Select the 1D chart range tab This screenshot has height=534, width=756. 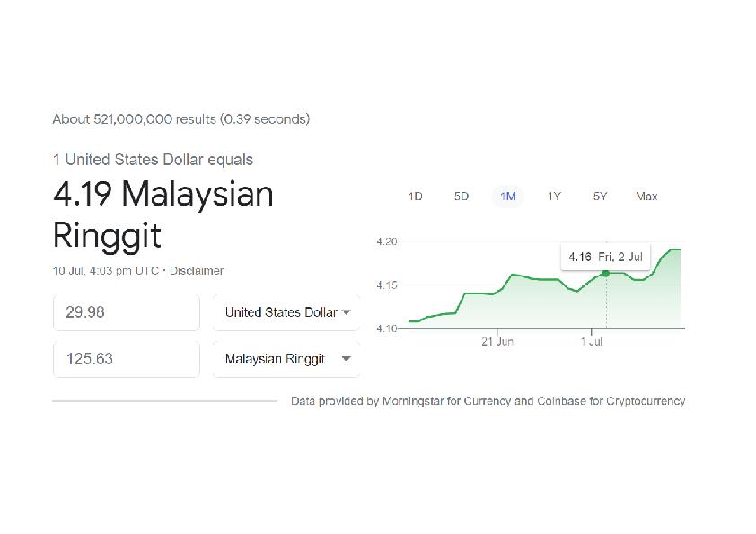click(x=415, y=197)
